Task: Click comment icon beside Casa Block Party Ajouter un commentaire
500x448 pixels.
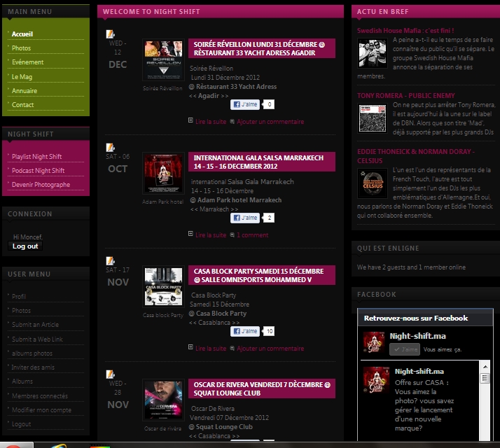Action: [232, 348]
